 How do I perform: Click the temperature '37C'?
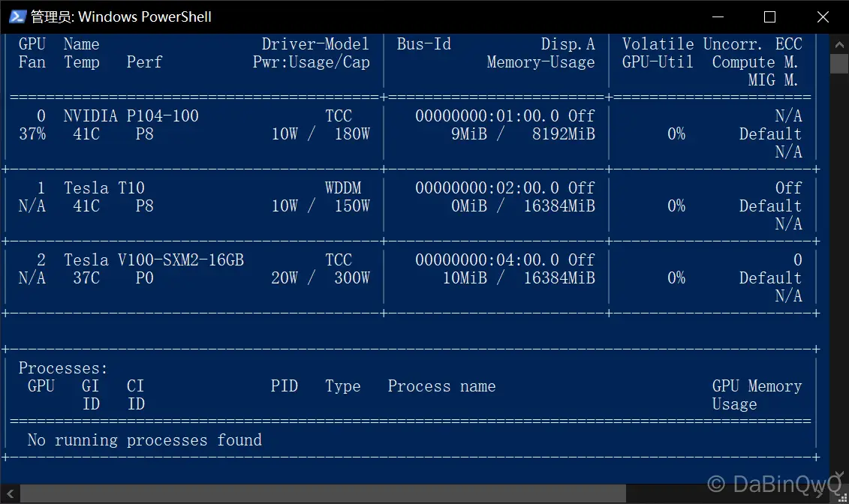coord(86,277)
